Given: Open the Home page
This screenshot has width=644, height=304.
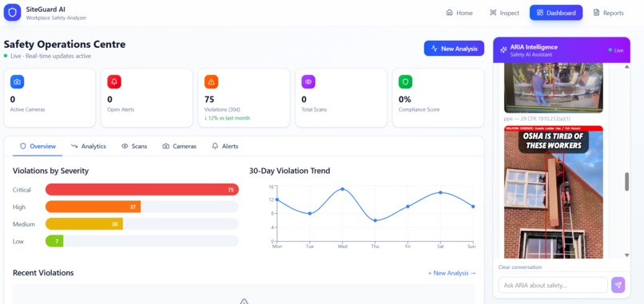Looking at the screenshot, I should tap(459, 13).
